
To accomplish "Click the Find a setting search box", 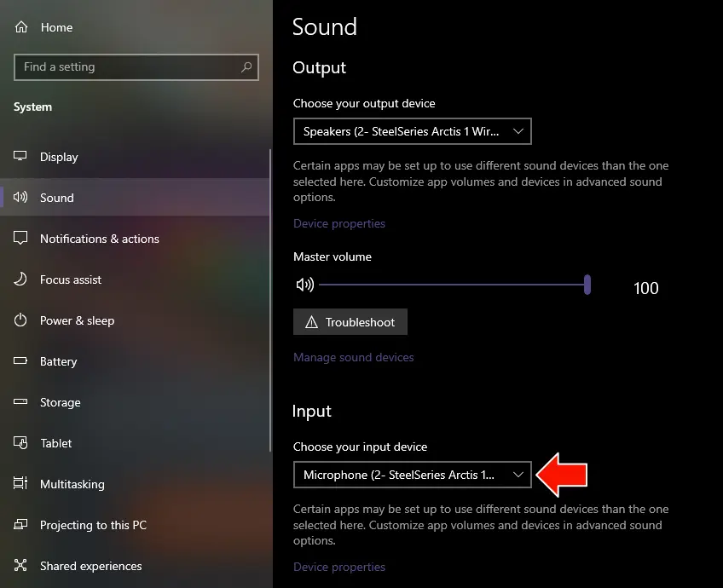I will pyautogui.click(x=128, y=66).
